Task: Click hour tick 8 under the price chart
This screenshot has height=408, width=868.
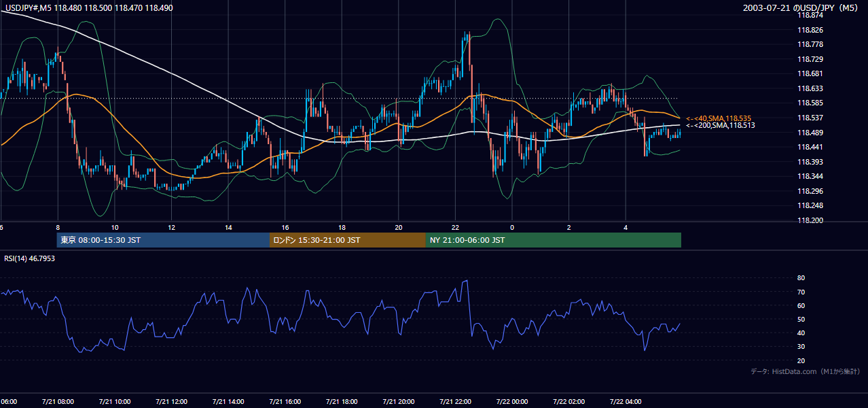Action: tap(58, 228)
